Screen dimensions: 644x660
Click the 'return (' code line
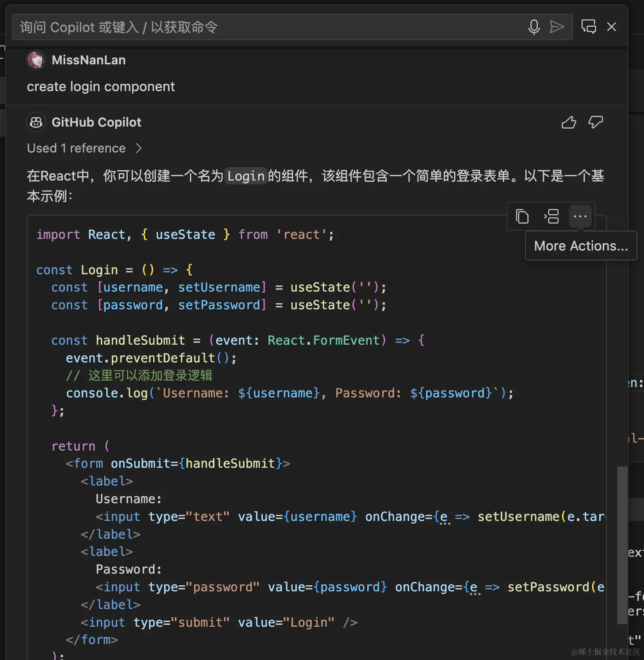click(80, 446)
